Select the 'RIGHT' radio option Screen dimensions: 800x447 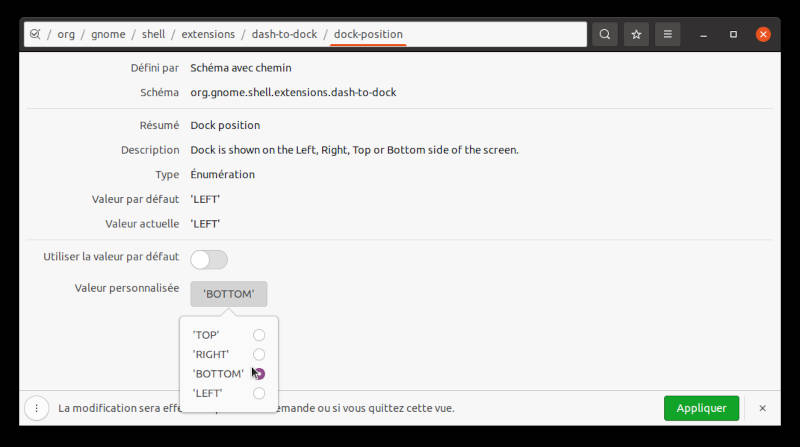coord(259,354)
